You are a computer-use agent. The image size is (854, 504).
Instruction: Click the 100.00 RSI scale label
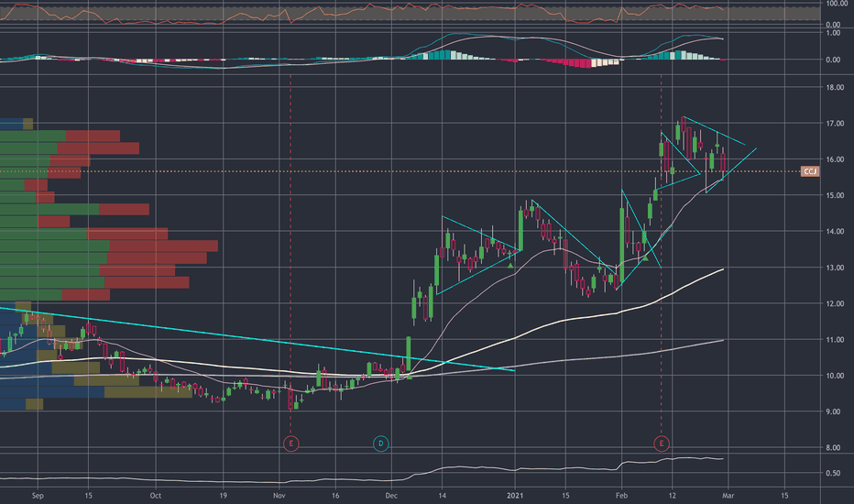pos(837,4)
